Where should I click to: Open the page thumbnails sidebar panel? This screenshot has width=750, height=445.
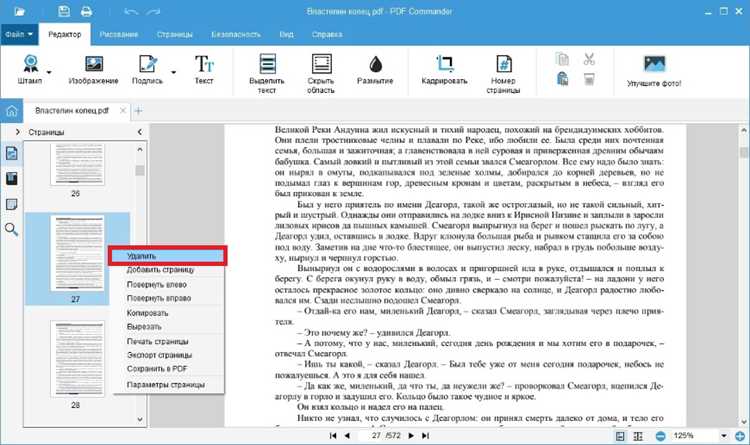pos(11,153)
